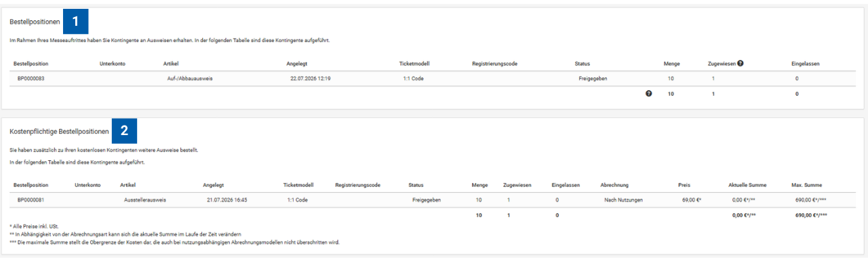Click the Bestellposition header in the Kostenpflichtige table
868x260 pixels.
coord(31,185)
